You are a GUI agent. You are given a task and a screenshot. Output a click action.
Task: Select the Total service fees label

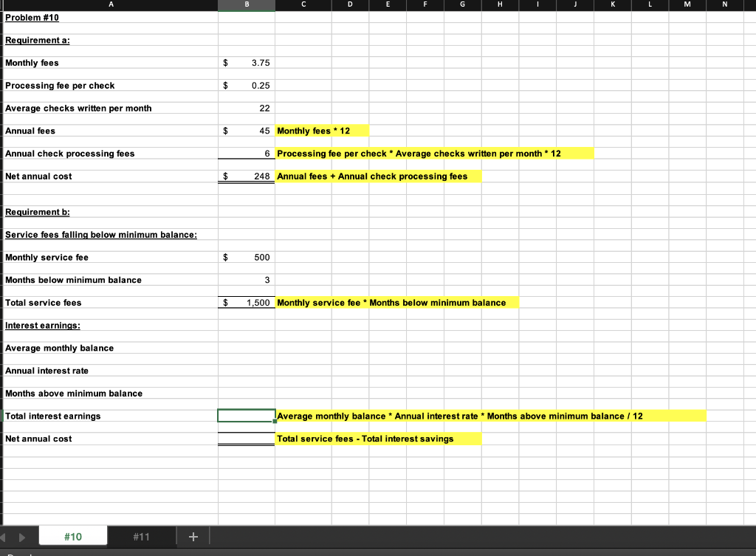[x=44, y=302]
